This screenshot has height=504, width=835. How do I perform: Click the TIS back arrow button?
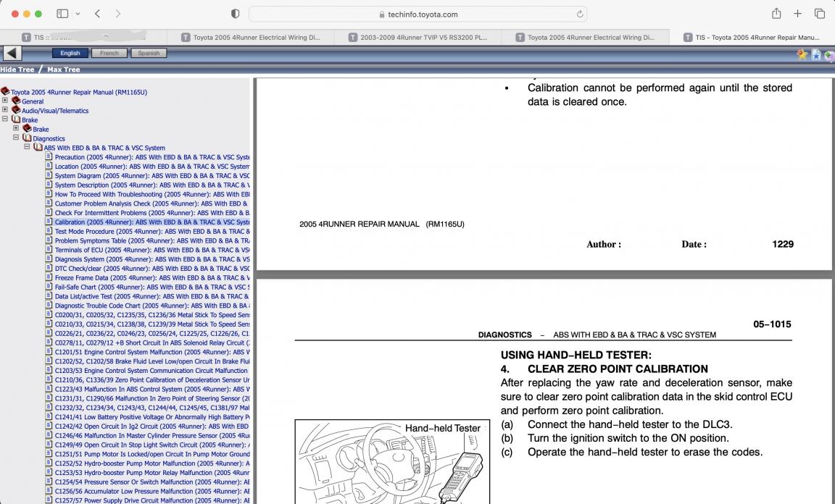click(x=12, y=53)
